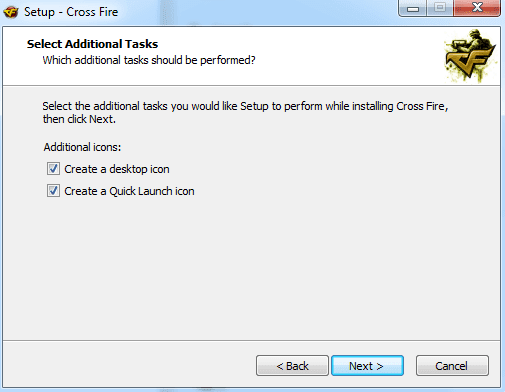Click the 'Setup - Cross Fire' title bar text

pyautogui.click(x=71, y=12)
